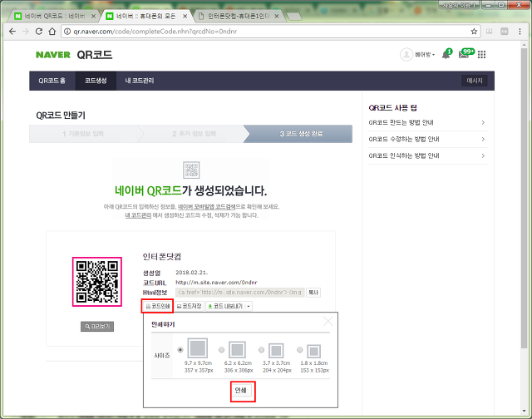The width and height of the screenshot is (532, 419).
Task: Open the Naver services grid icon
Action: point(482,54)
